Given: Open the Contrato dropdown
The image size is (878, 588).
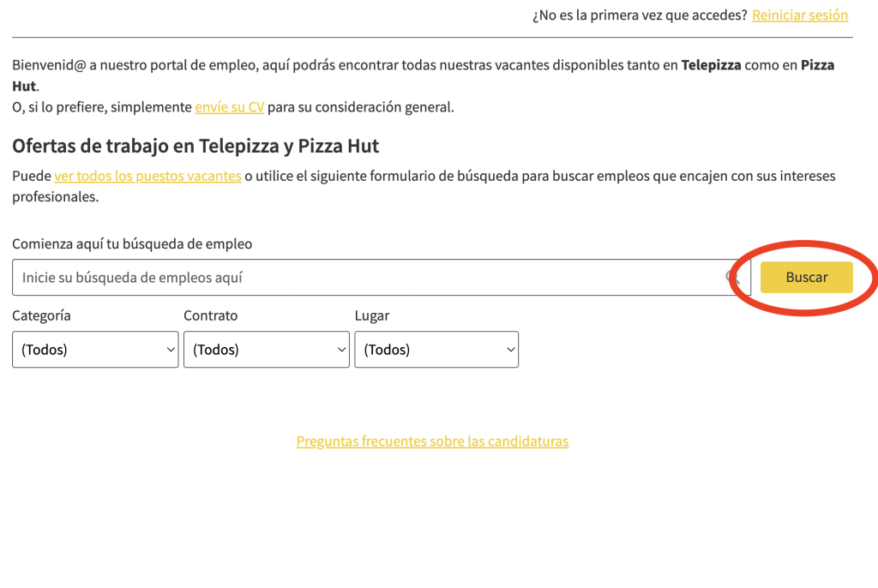Looking at the screenshot, I should [x=267, y=349].
